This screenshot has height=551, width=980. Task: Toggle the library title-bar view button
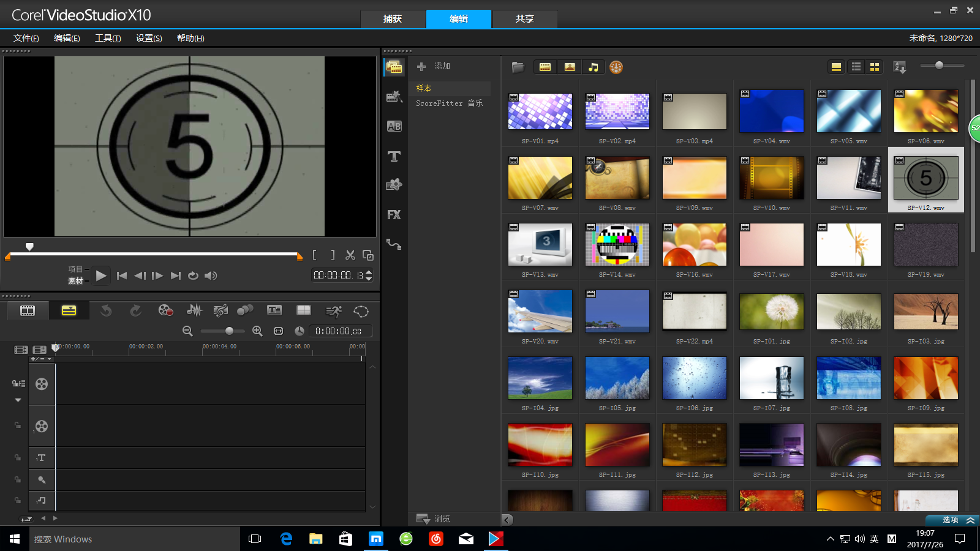coord(836,67)
